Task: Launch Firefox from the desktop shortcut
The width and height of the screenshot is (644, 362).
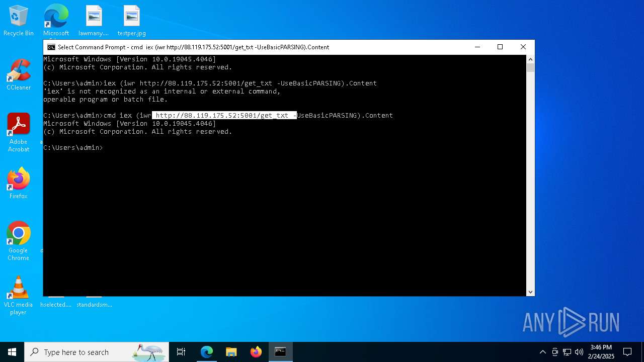Action: click(x=19, y=184)
